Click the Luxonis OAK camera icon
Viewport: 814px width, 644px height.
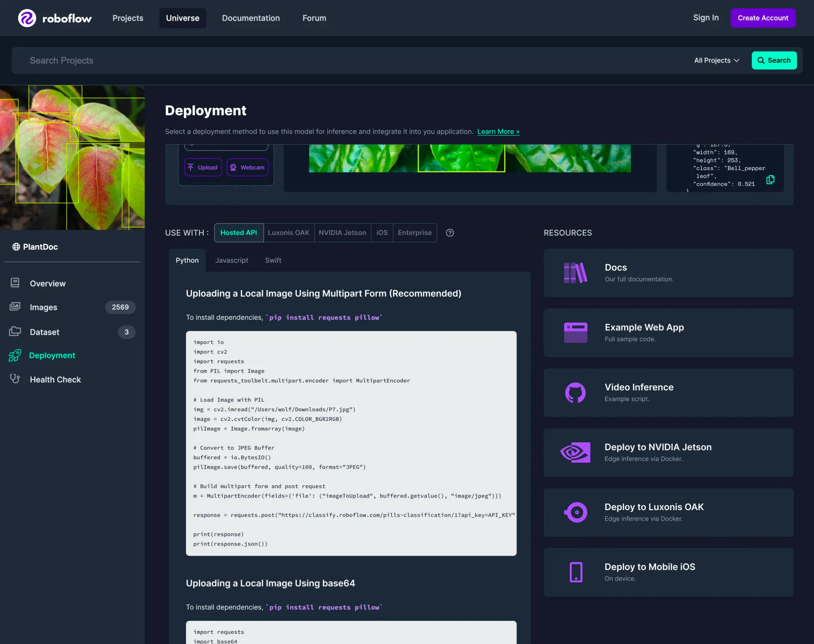tap(575, 512)
